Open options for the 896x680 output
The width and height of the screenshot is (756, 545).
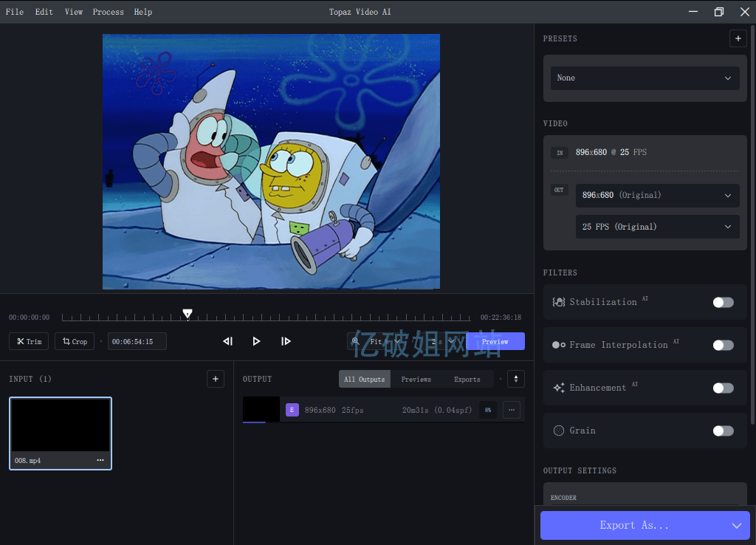(x=512, y=410)
